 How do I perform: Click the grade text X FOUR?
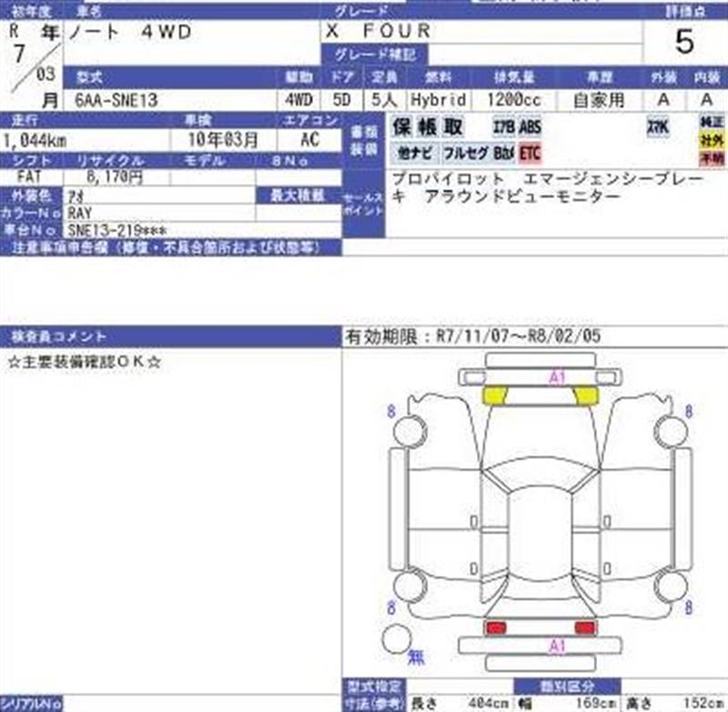[378, 31]
